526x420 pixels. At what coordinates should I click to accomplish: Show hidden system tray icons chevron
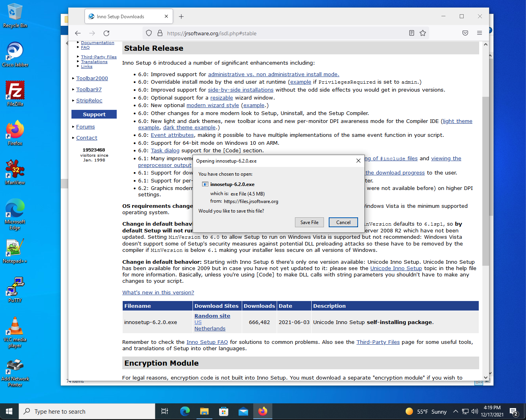coord(455,411)
